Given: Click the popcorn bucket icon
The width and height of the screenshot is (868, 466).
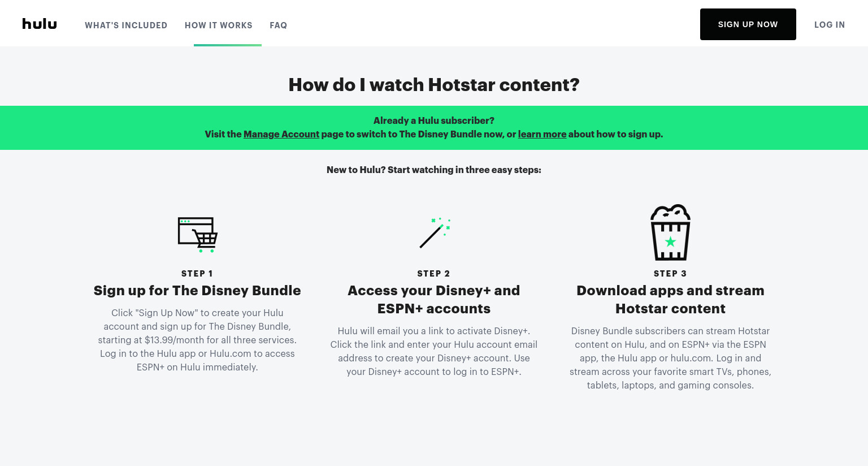Looking at the screenshot, I should tap(670, 232).
